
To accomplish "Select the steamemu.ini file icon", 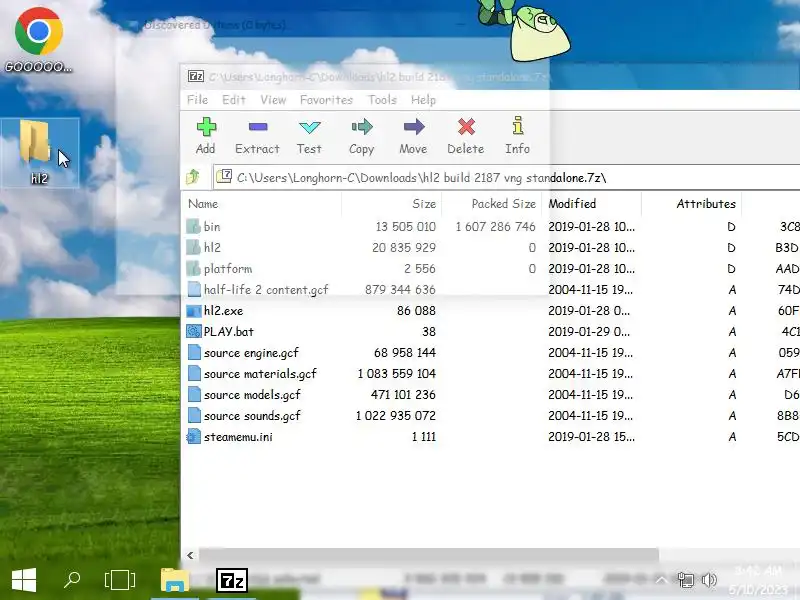I will (x=194, y=437).
